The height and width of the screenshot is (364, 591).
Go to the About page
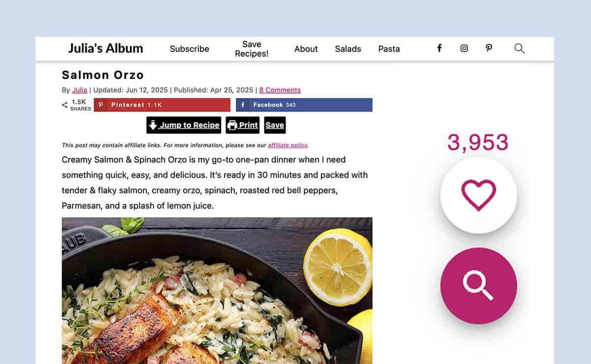pyautogui.click(x=306, y=49)
